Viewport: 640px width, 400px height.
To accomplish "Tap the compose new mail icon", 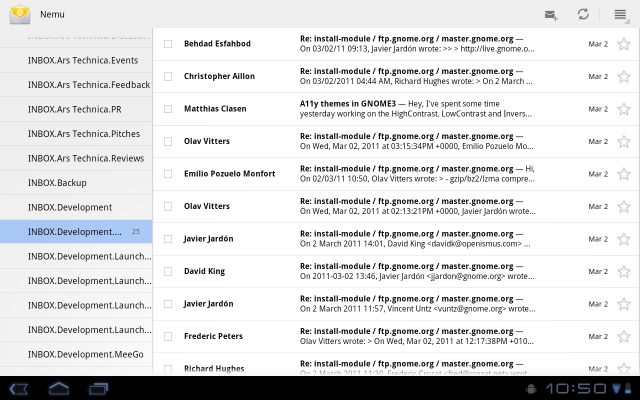I will [x=551, y=15].
